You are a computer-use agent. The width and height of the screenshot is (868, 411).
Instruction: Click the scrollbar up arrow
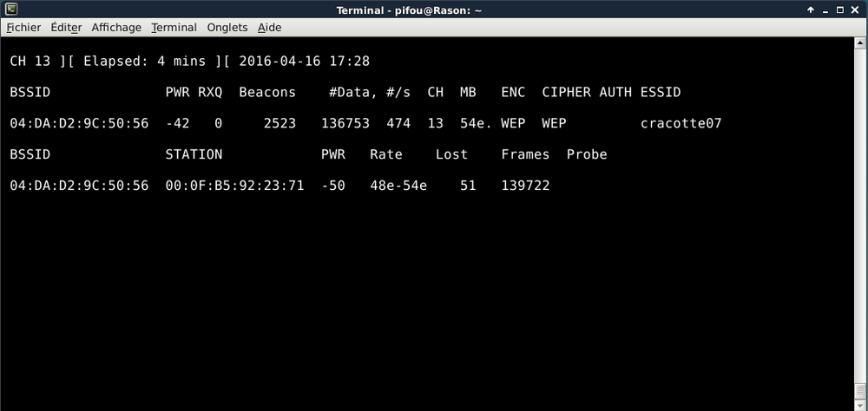point(860,42)
